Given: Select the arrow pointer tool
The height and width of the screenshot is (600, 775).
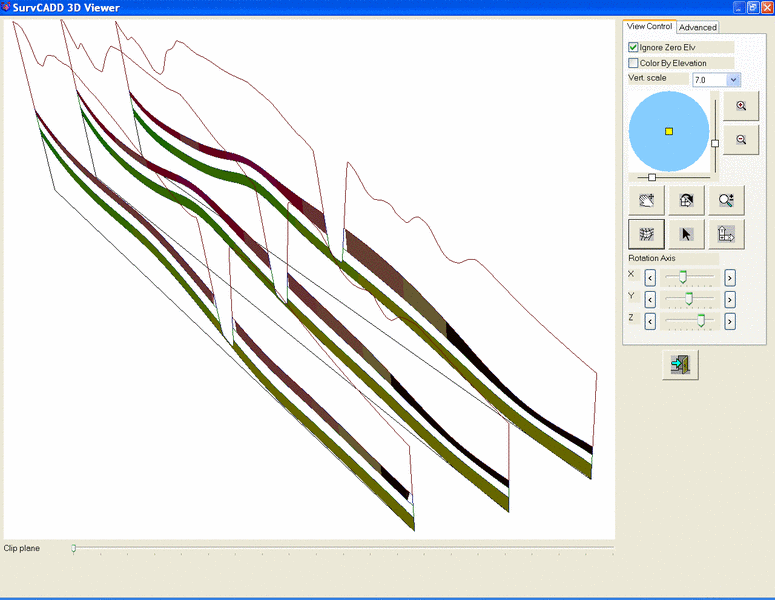Looking at the screenshot, I should click(x=686, y=234).
